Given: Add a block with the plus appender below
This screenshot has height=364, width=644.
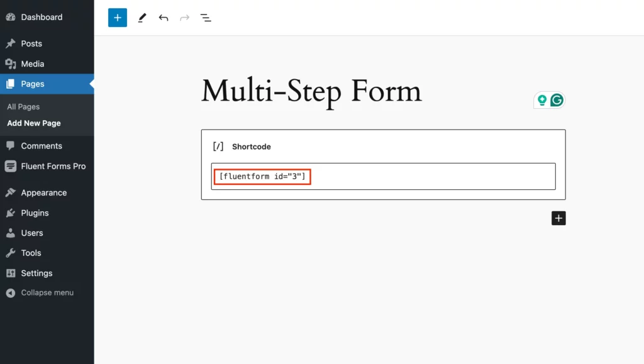Looking at the screenshot, I should (558, 218).
